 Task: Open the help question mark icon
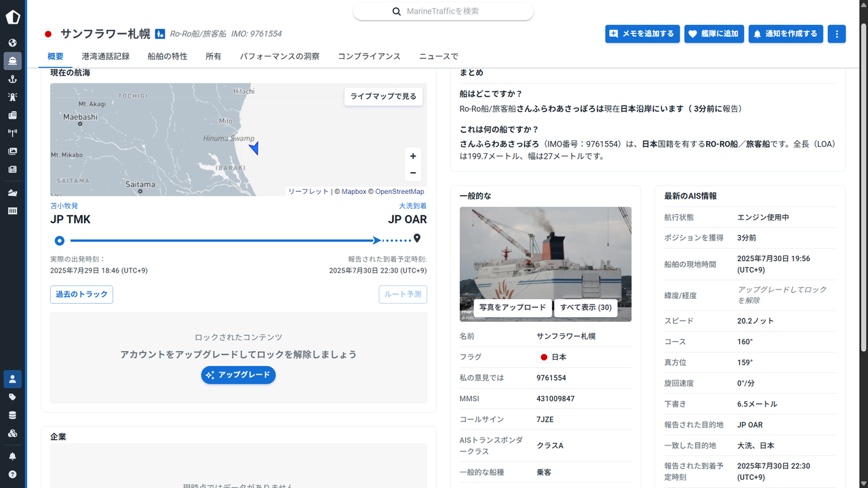tap(12, 474)
